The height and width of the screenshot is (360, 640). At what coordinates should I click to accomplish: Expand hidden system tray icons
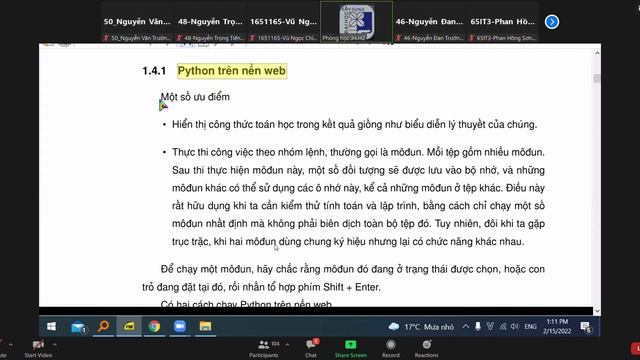point(465,327)
